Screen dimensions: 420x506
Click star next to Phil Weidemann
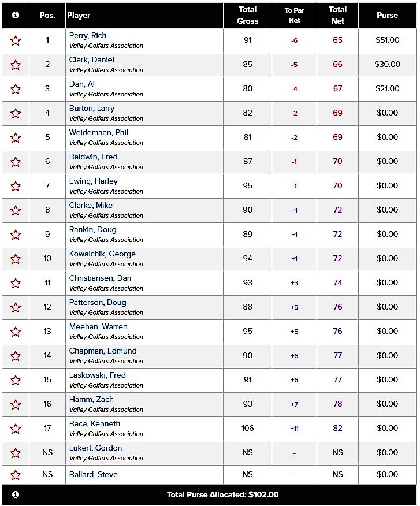tap(16, 137)
